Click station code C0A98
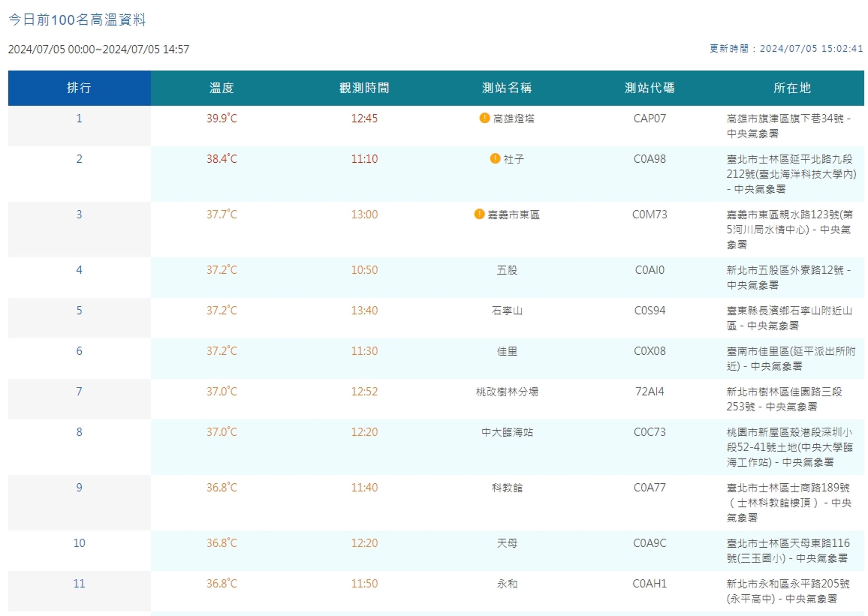868x616 pixels. click(650, 159)
